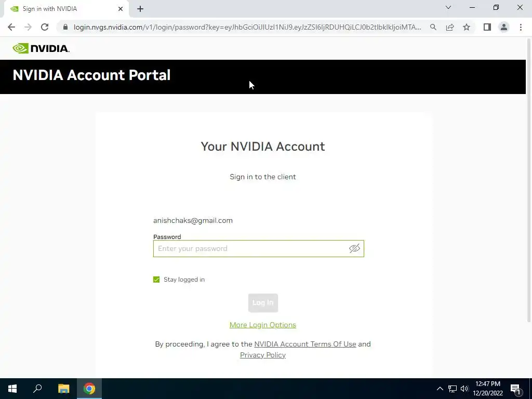The height and width of the screenshot is (399, 532).
Task: Open the Windows Start menu
Action: 12,389
